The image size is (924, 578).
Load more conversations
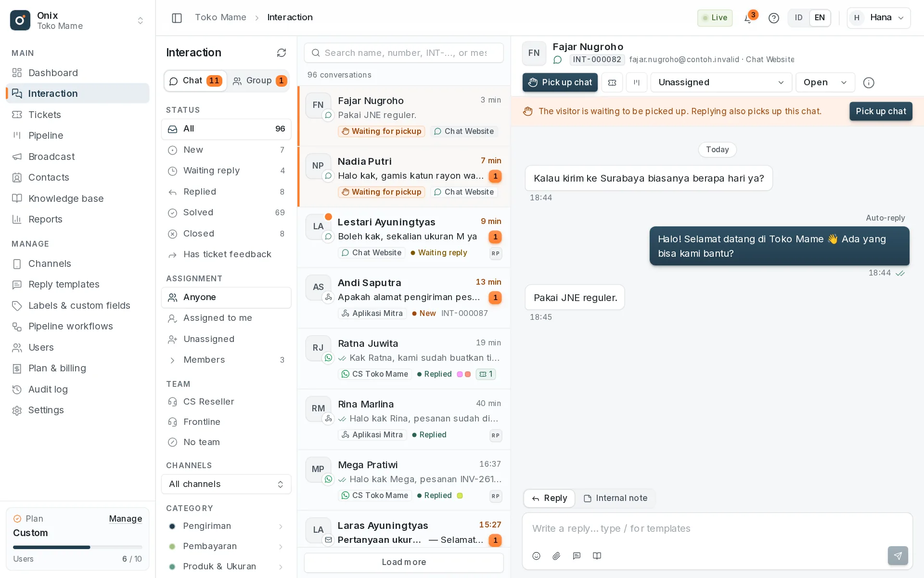click(404, 562)
